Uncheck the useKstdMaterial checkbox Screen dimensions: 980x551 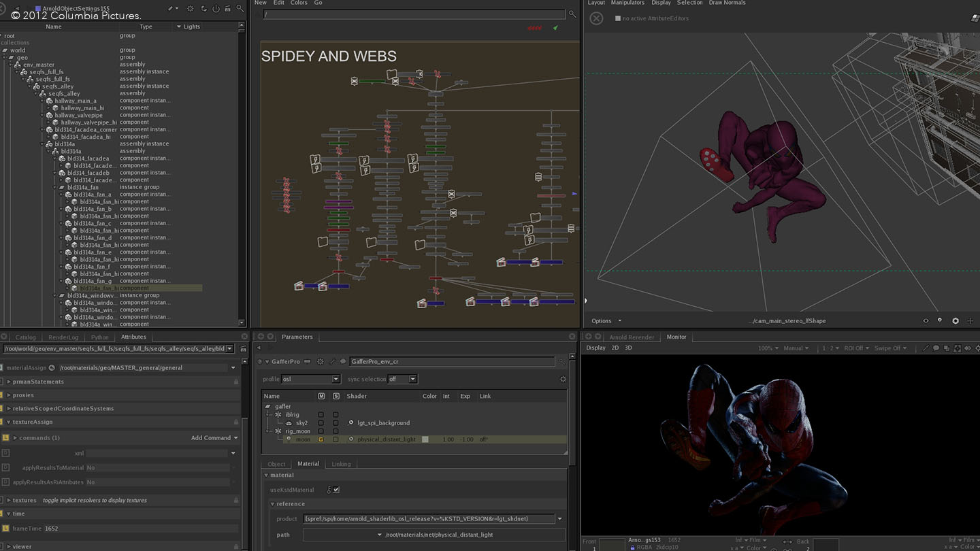coord(336,490)
